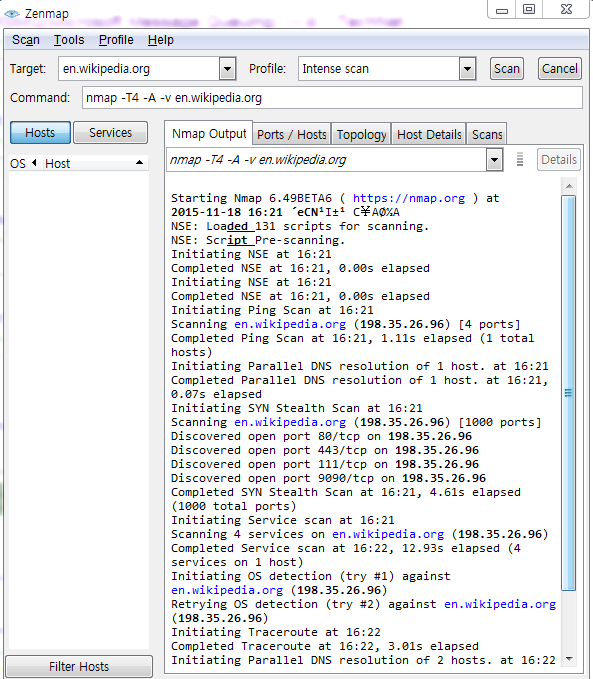Click en.wikipedia.org in the [1000 ports] line
The height and width of the screenshot is (679, 593).
[x=290, y=422]
